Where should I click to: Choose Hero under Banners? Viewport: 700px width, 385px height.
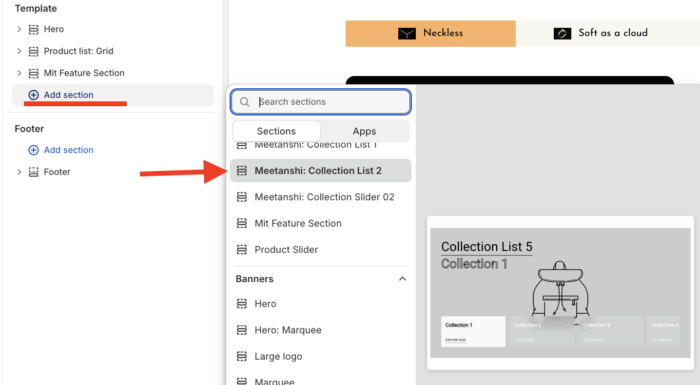click(x=321, y=304)
